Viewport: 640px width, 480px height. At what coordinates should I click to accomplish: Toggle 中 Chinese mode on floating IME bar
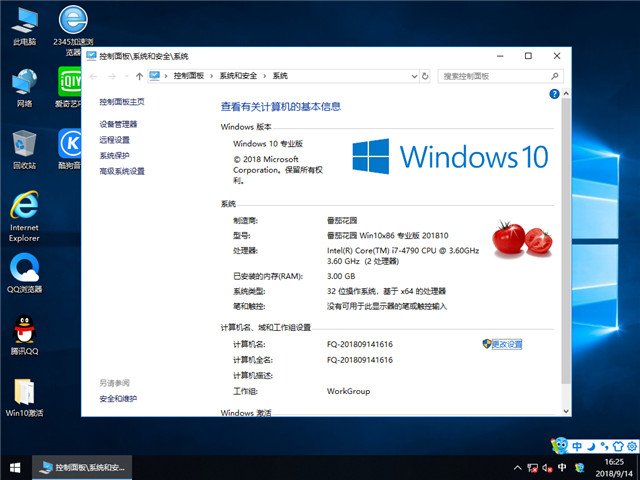coord(577,447)
